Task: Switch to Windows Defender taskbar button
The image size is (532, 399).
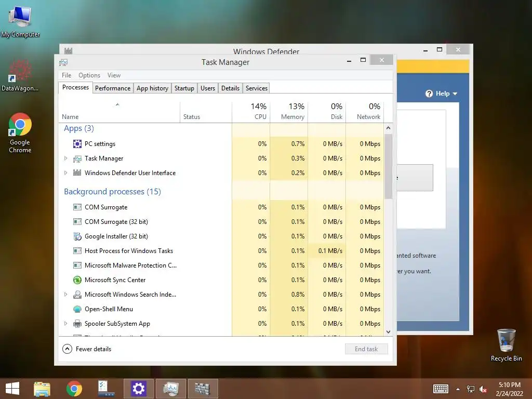Action: pyautogui.click(x=203, y=389)
